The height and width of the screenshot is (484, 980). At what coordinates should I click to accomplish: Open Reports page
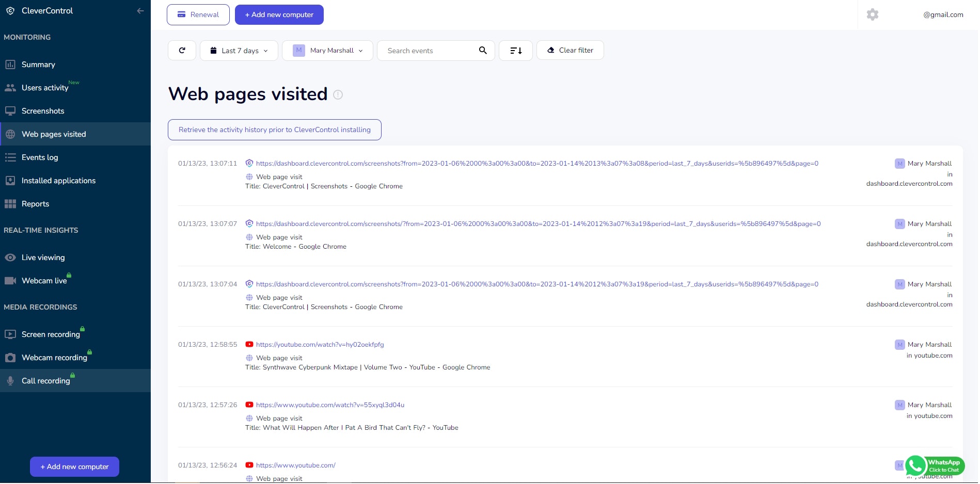(x=75, y=204)
